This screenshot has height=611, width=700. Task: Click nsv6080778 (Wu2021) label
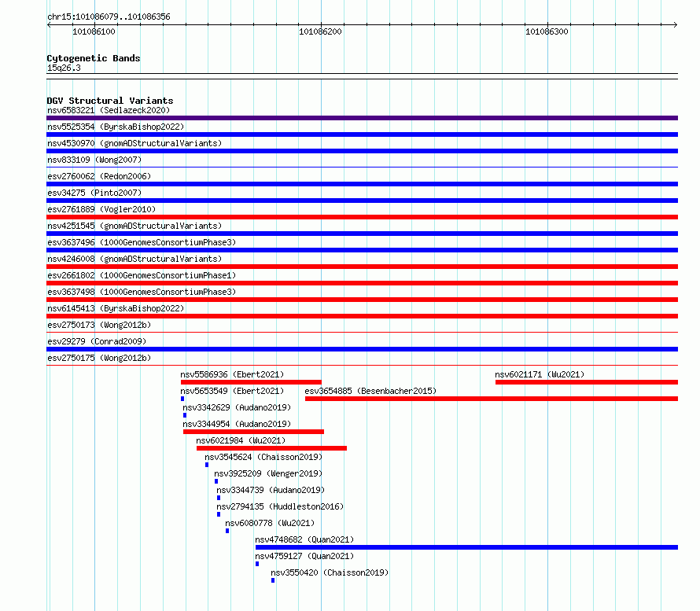[x=270, y=523]
